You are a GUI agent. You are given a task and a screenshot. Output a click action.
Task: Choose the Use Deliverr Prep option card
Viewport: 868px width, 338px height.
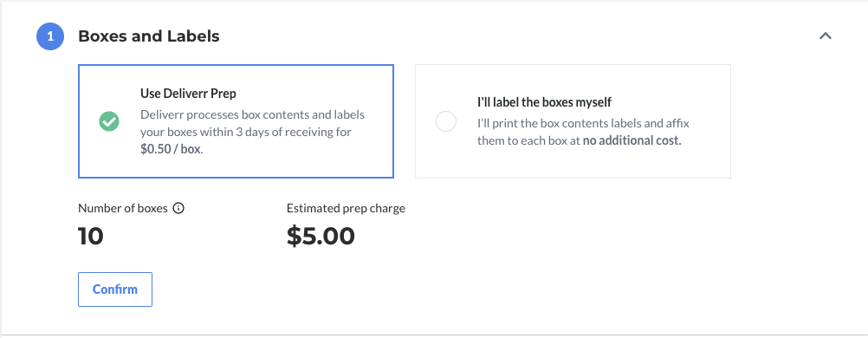tap(236, 121)
